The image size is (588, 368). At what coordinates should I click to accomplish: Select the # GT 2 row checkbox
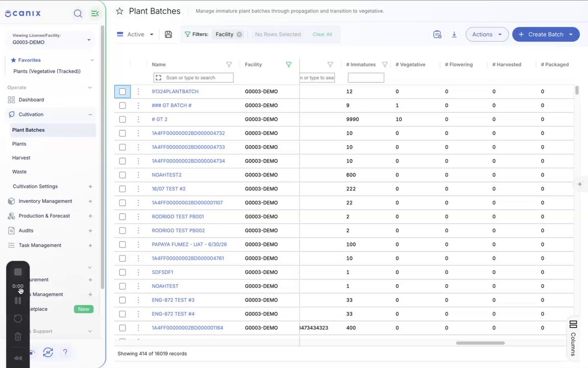tap(122, 120)
